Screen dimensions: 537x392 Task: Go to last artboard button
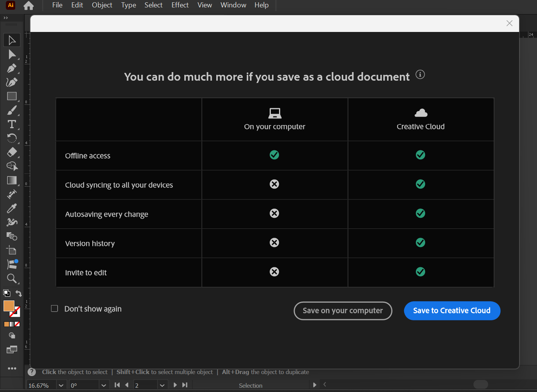coord(185,385)
